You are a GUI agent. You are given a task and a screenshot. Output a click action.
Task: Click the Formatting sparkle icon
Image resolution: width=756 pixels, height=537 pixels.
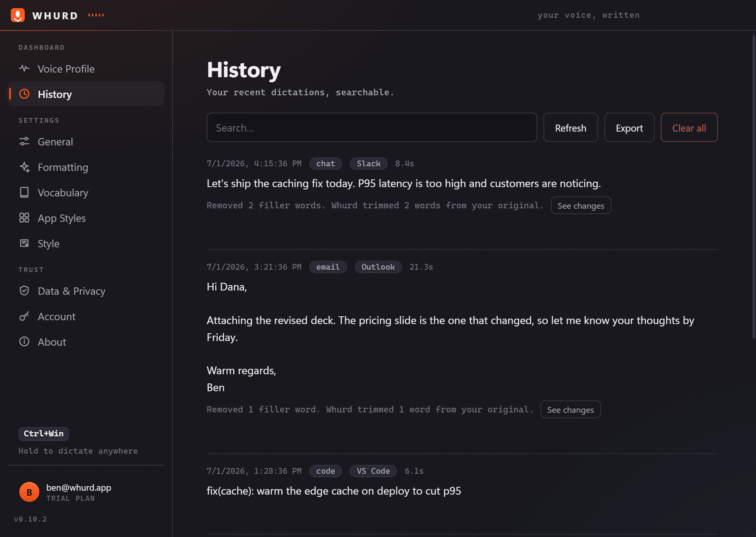point(24,167)
